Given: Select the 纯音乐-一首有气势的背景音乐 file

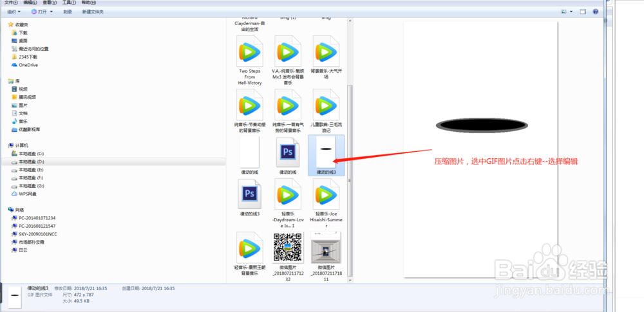Looking at the screenshot, I should coord(288,111).
